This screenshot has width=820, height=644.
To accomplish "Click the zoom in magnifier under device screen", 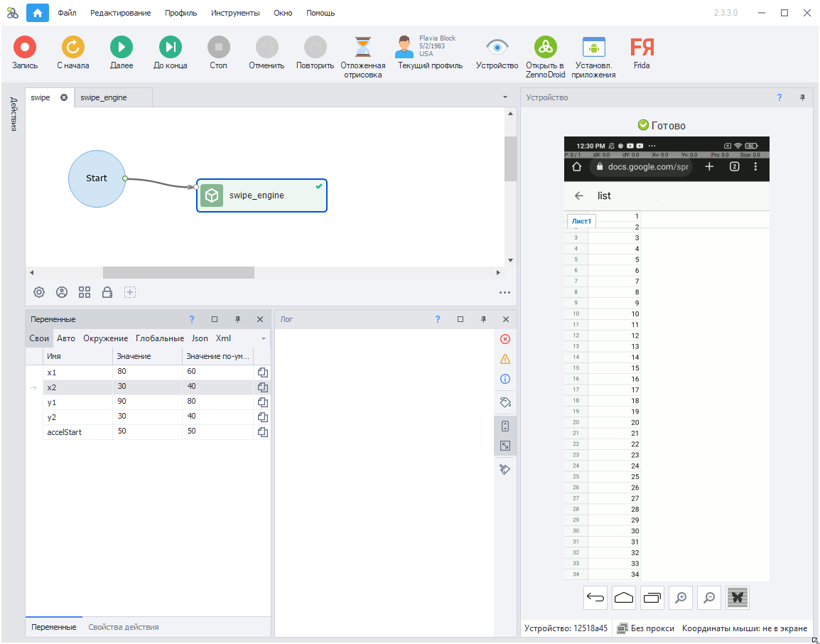I will [x=681, y=599].
